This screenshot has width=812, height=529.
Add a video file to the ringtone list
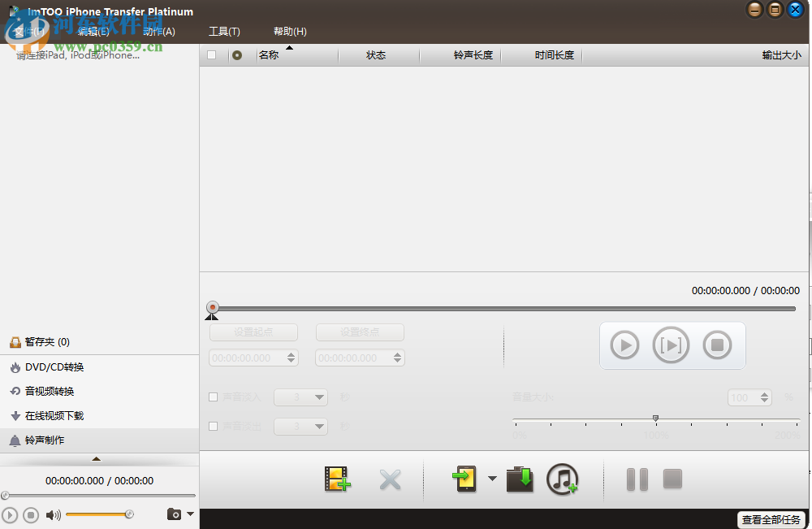tap(338, 479)
